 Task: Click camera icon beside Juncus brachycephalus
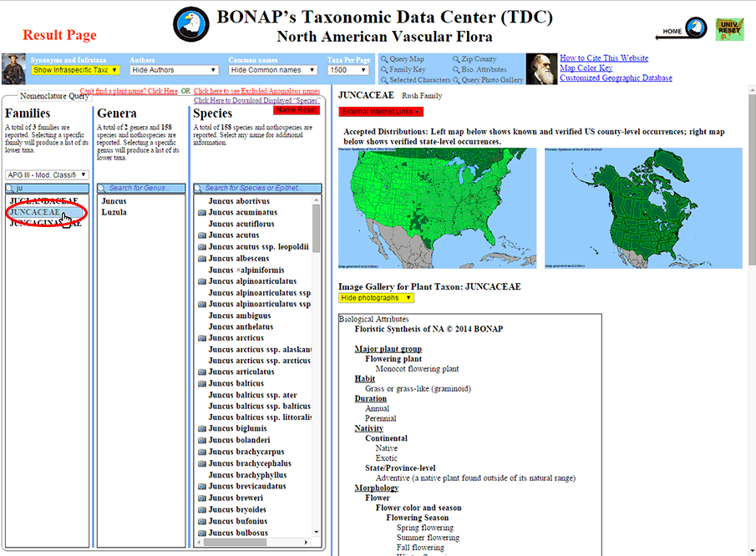202,463
